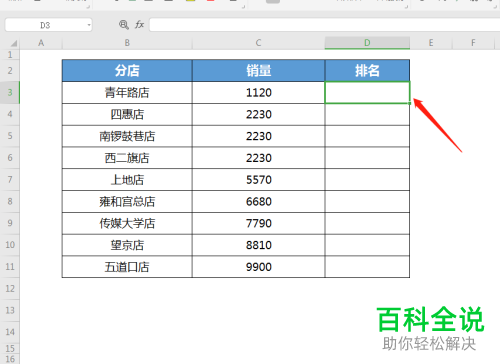Open the fx insert function button
This screenshot has width=500, height=364.
tap(139, 25)
